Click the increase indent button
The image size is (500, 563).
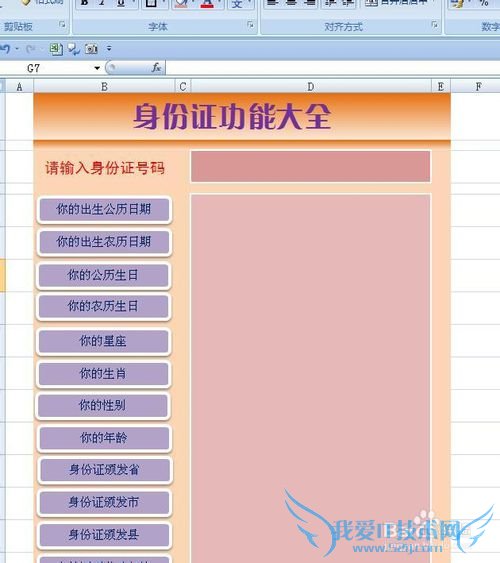(x=347, y=3)
